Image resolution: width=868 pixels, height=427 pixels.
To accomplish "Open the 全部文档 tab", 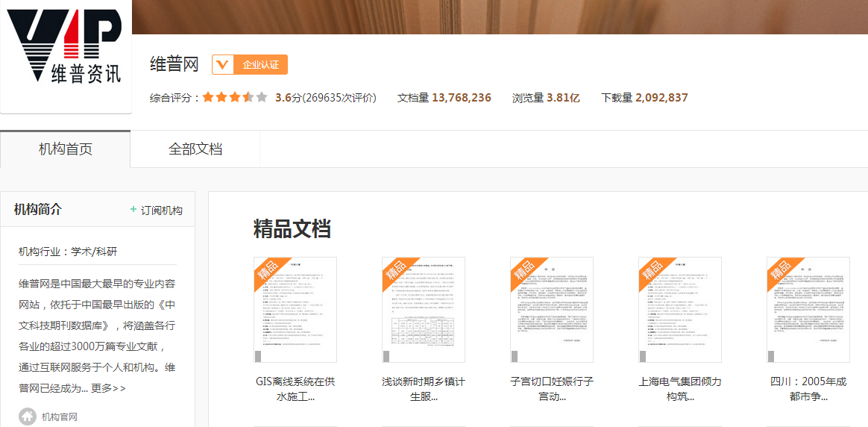I will tap(195, 149).
